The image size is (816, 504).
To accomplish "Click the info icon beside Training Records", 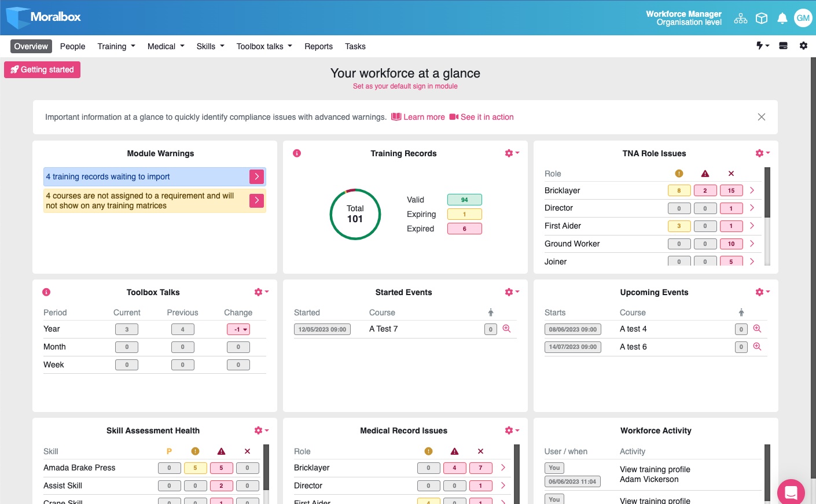I will [297, 153].
